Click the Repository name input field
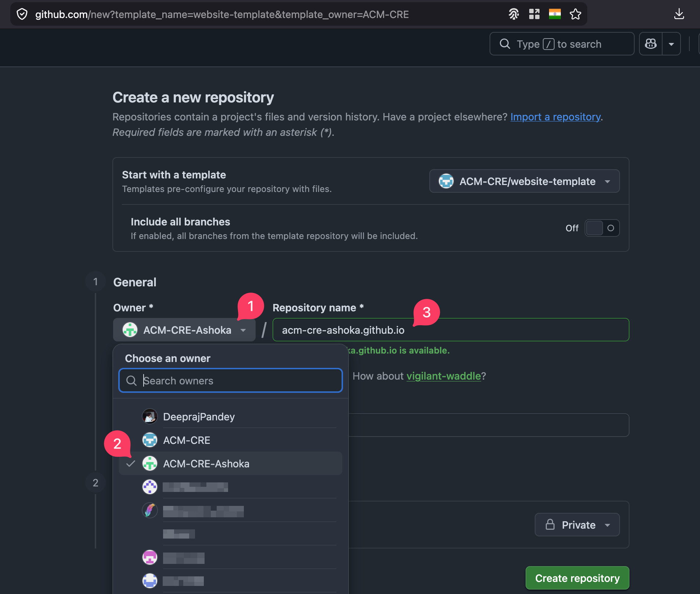The width and height of the screenshot is (700, 594). coord(451,330)
